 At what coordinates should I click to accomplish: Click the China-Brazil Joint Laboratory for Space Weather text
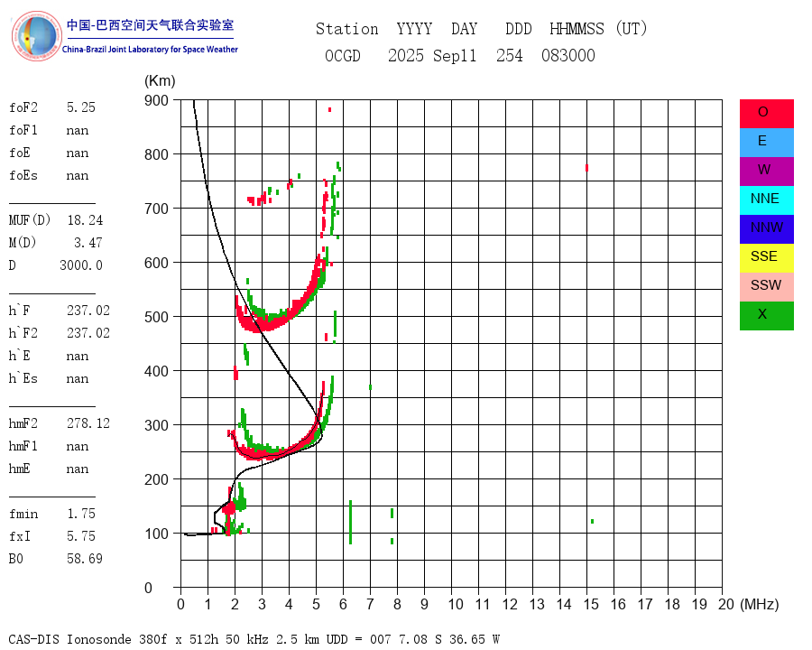tap(150, 50)
